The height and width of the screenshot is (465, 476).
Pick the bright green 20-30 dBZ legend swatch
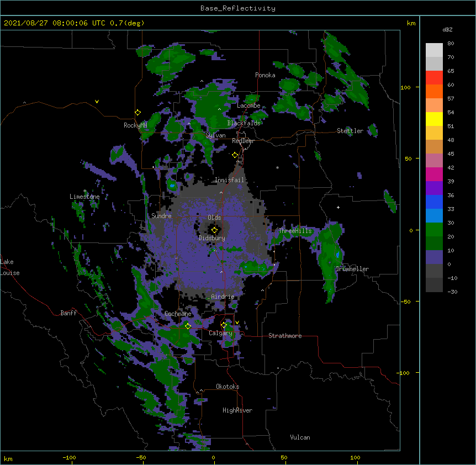point(434,230)
